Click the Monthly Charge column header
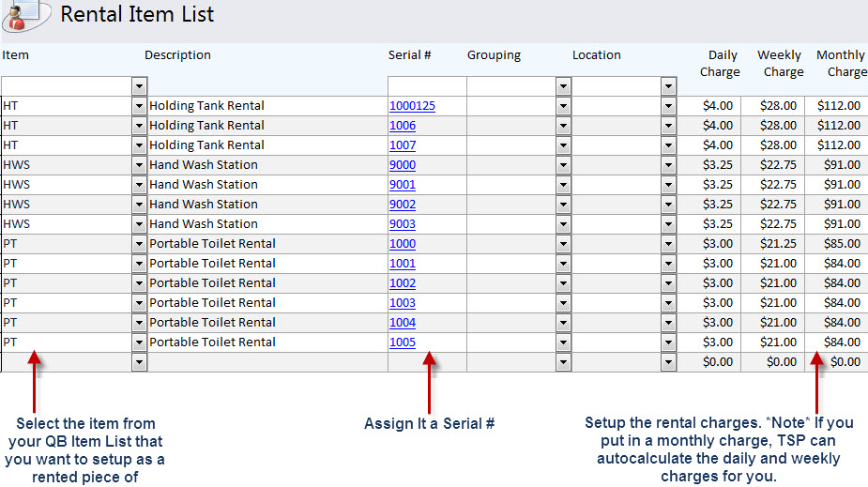The height and width of the screenshot is (487, 868). pyautogui.click(x=842, y=63)
